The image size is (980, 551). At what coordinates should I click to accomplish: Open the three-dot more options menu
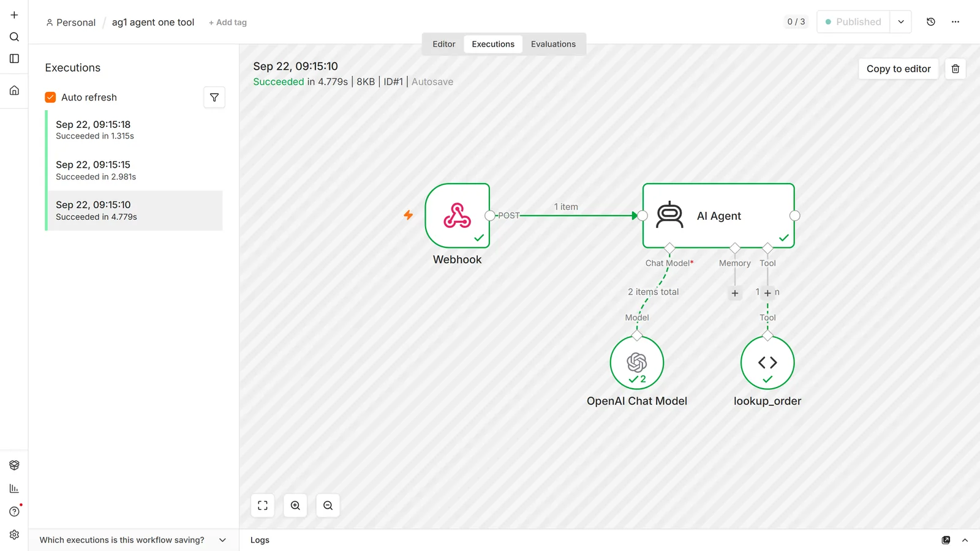[x=956, y=22]
